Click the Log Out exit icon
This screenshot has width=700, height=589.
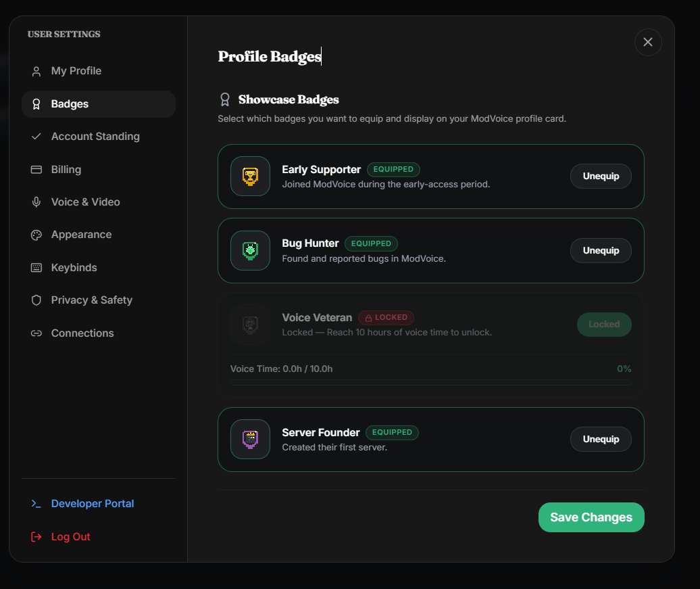(x=36, y=537)
